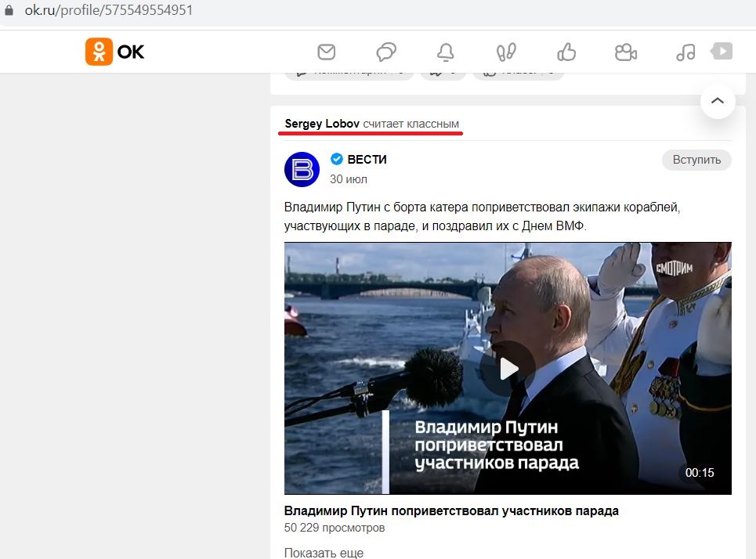Screen dimensions: 756x559
Task: Open guests footprints icon
Action: pyautogui.click(x=506, y=52)
